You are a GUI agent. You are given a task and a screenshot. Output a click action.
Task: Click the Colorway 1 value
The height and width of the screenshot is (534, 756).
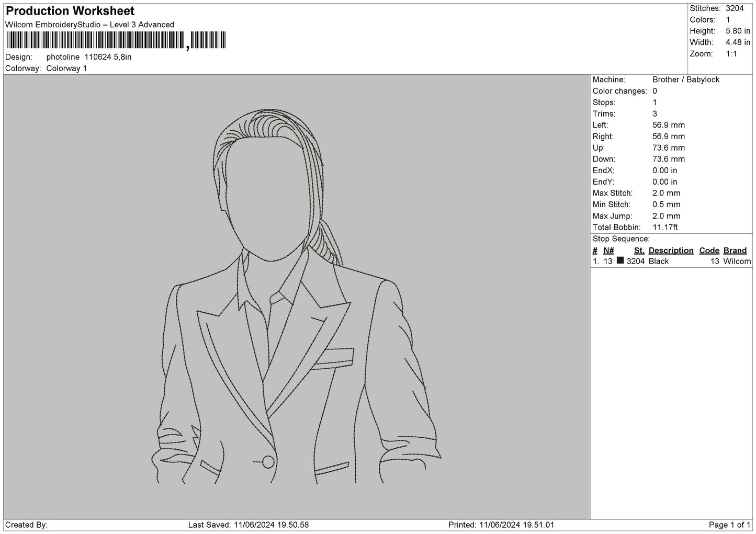[66, 69]
